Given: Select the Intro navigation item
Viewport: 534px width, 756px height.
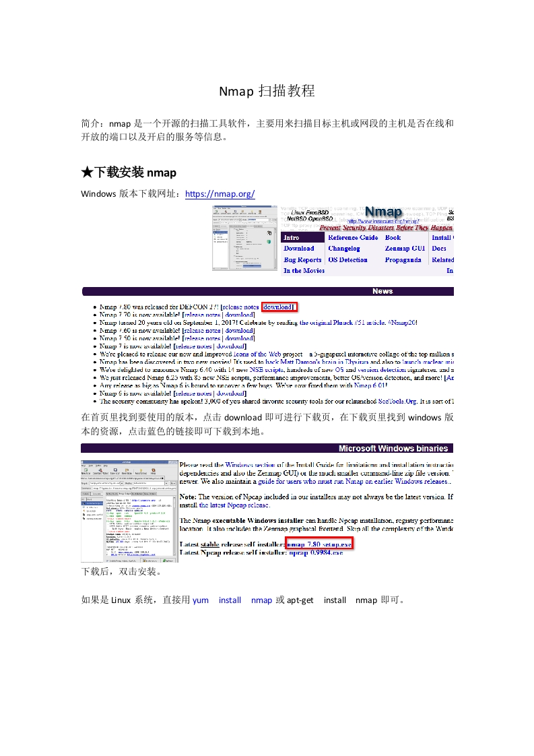Looking at the screenshot, I should tap(292, 237).
